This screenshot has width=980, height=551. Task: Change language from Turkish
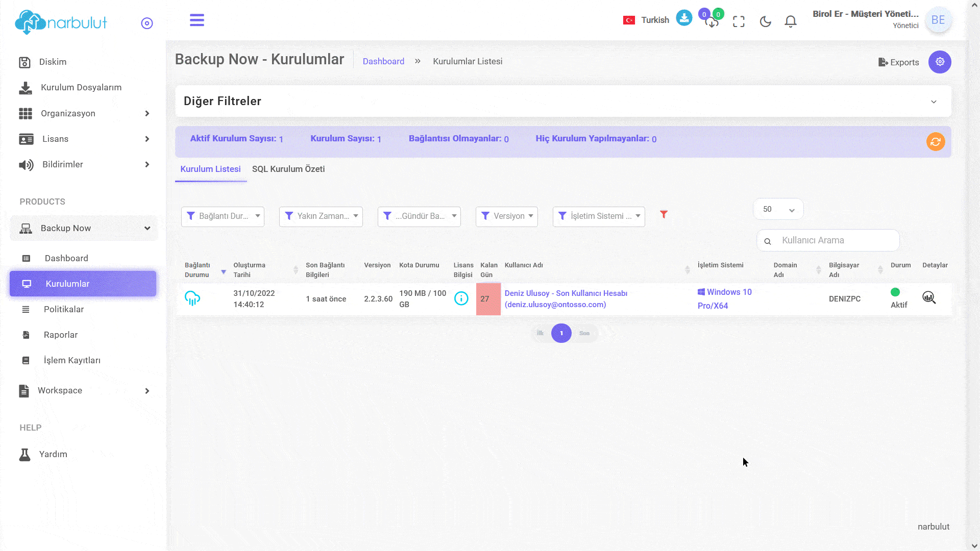(646, 20)
